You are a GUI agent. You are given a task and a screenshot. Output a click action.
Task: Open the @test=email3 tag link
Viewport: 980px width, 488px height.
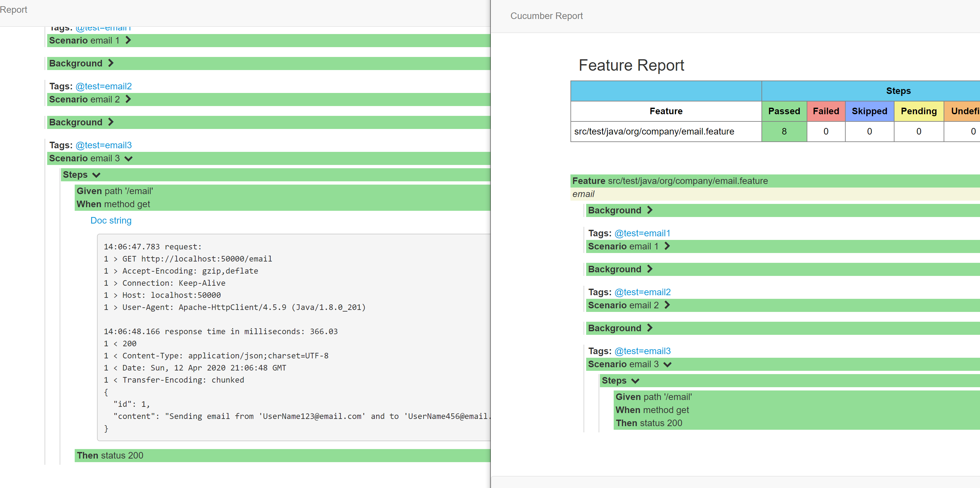(x=104, y=145)
